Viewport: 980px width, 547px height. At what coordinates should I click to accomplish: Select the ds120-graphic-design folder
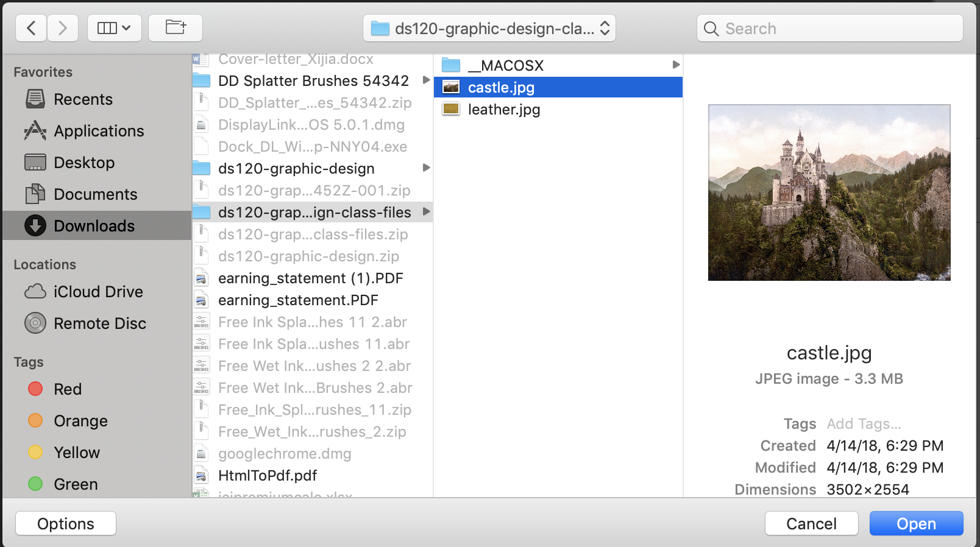point(312,169)
